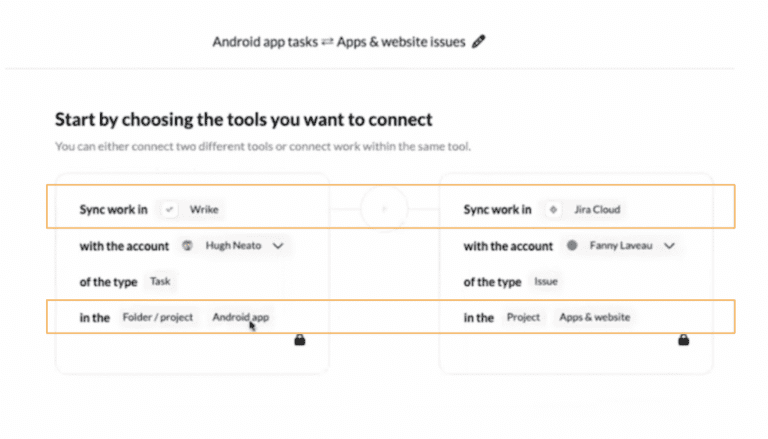
Task: Click the Wrike logo icon
Action: click(169, 209)
